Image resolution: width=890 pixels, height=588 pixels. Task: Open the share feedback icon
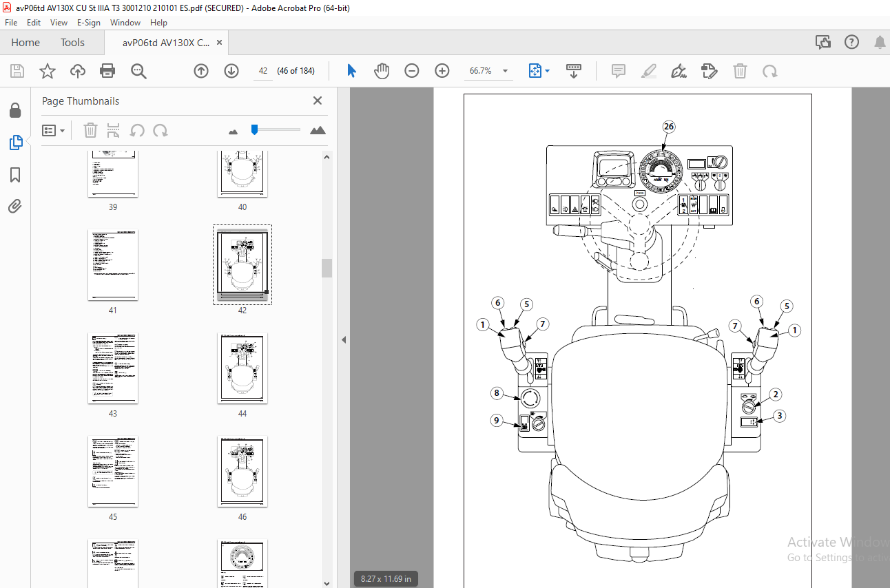(x=823, y=43)
